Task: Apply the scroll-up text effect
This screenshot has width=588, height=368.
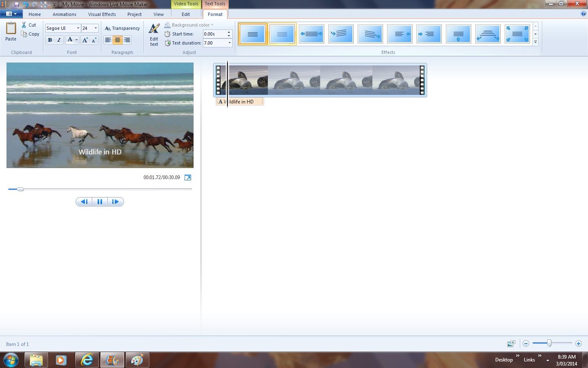Action: point(458,34)
